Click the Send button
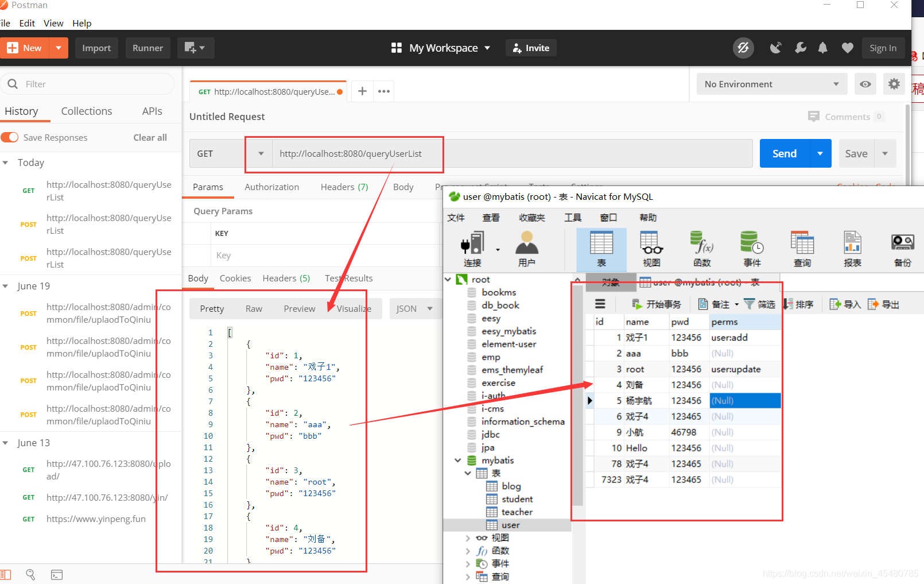The width and height of the screenshot is (924, 584). pyautogui.click(x=785, y=153)
